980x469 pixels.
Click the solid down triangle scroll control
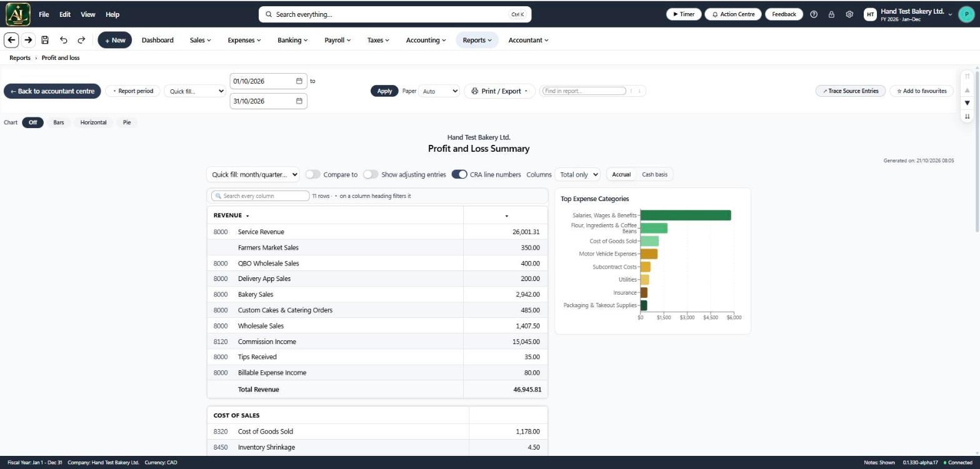[967, 103]
